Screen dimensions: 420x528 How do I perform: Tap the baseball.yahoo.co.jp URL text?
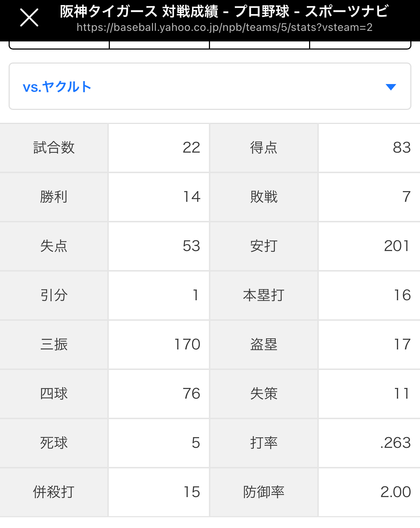[224, 28]
